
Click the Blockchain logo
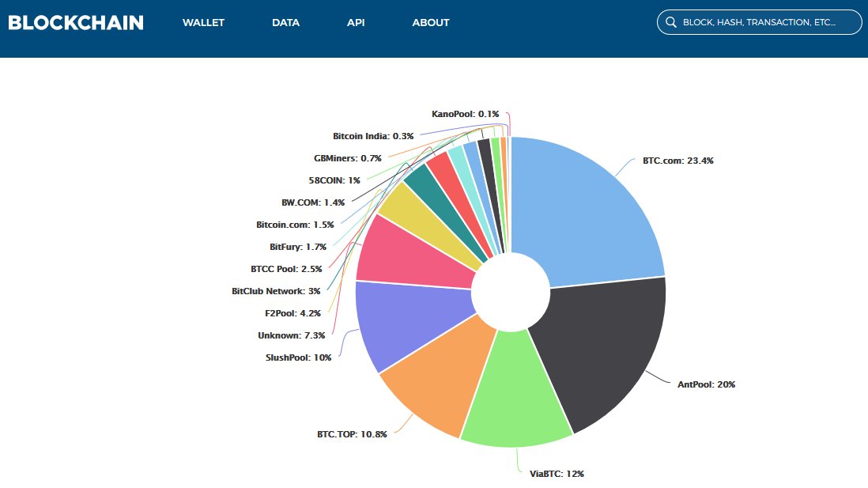pyautogui.click(x=74, y=23)
